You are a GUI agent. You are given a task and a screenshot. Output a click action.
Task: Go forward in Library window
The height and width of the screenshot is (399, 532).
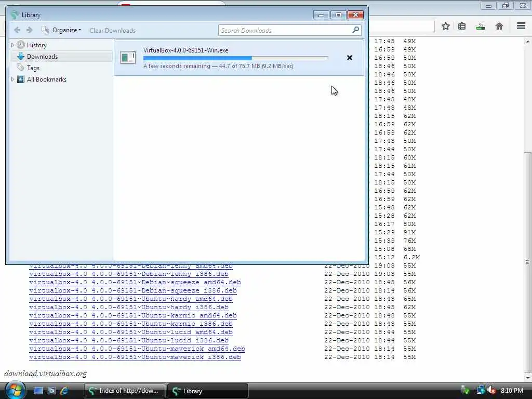[30, 30]
